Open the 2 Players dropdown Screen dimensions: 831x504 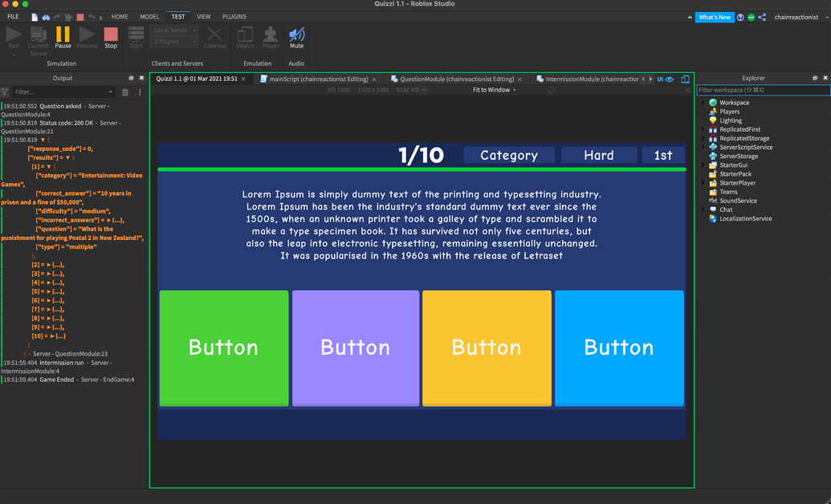tap(173, 41)
